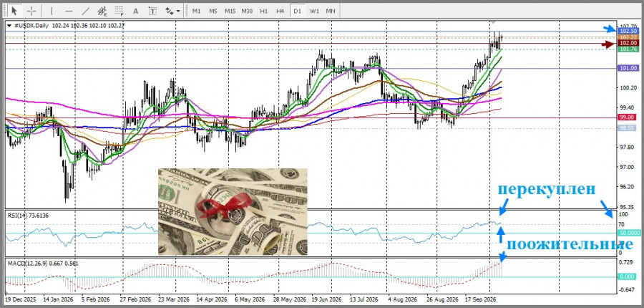The width and height of the screenshot is (644, 308).
Task: Click the '26 Aug 2026' date label
Action: [441, 299]
